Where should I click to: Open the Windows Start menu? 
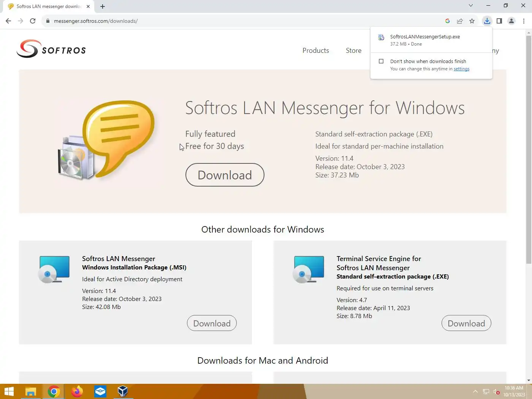click(9, 391)
